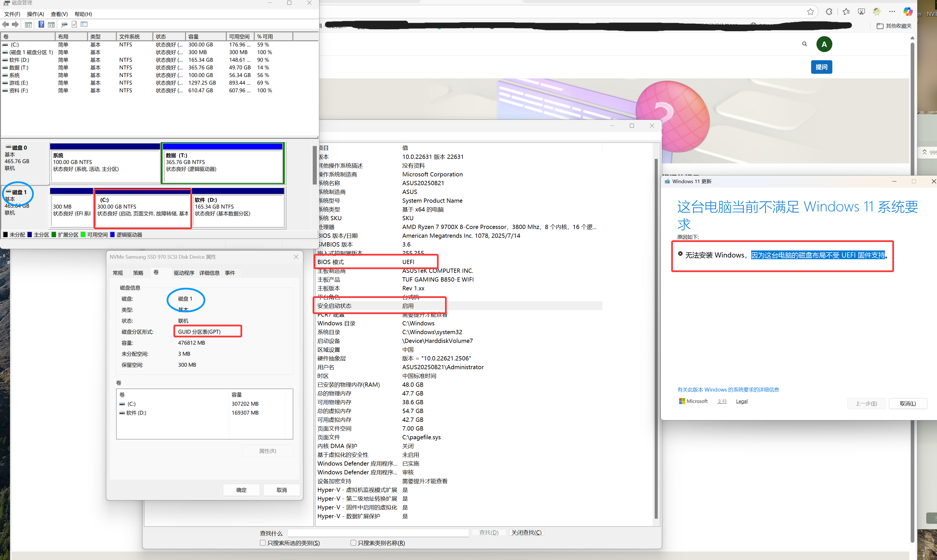Open the browser three-dot settings menu
This screenshot has width=937, height=560.
point(892,12)
